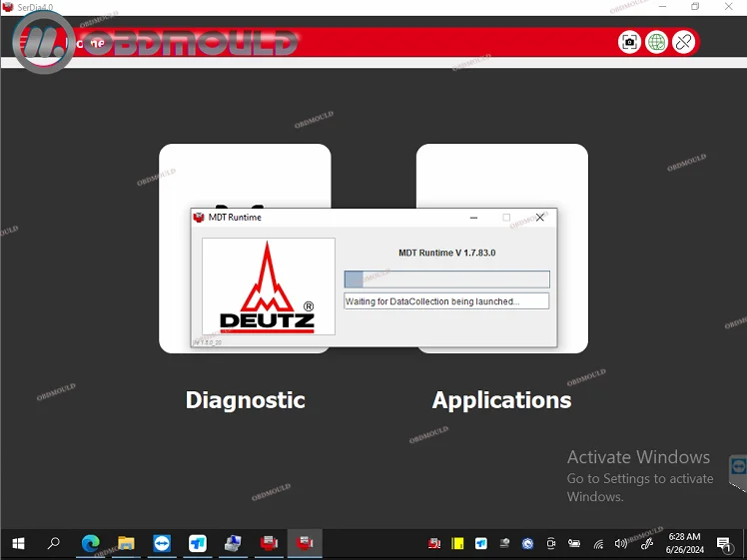The image size is (747, 560).
Task: Click the taskbar search magnifier
Action: tap(54, 543)
